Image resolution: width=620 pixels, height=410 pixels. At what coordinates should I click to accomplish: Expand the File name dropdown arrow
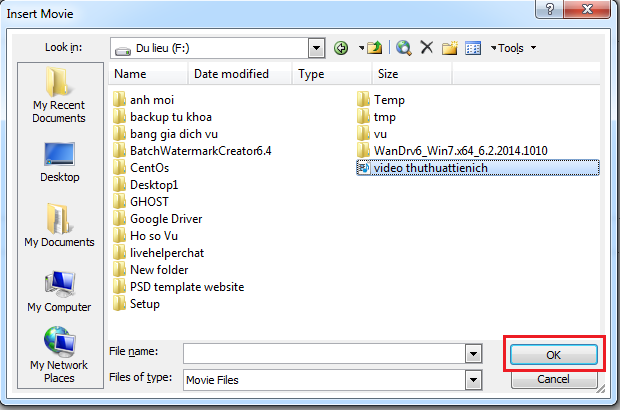click(469, 354)
